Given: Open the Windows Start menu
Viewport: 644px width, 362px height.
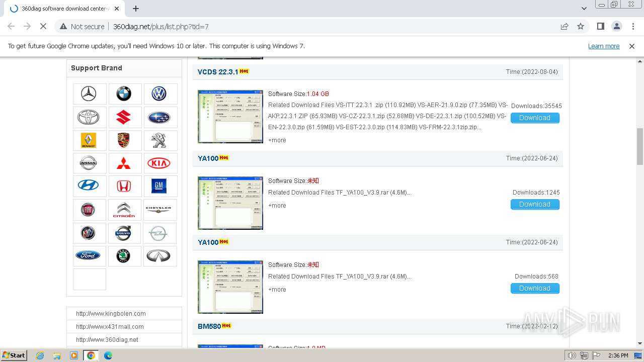Looking at the screenshot, I should [x=14, y=355].
